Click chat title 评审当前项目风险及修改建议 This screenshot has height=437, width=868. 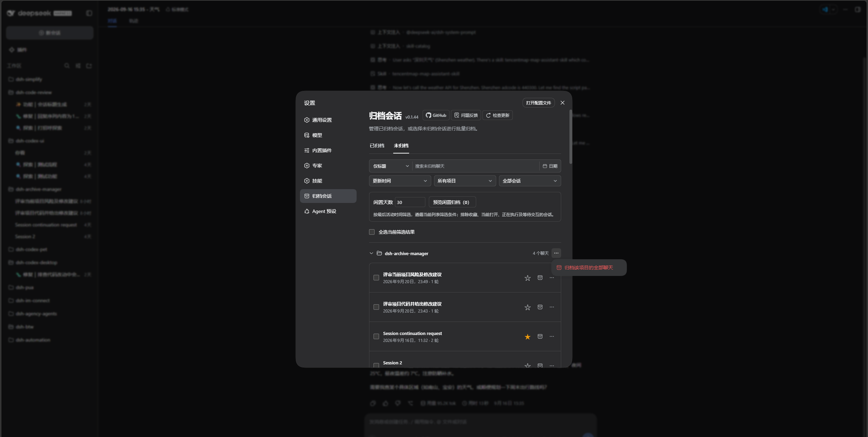(412, 275)
